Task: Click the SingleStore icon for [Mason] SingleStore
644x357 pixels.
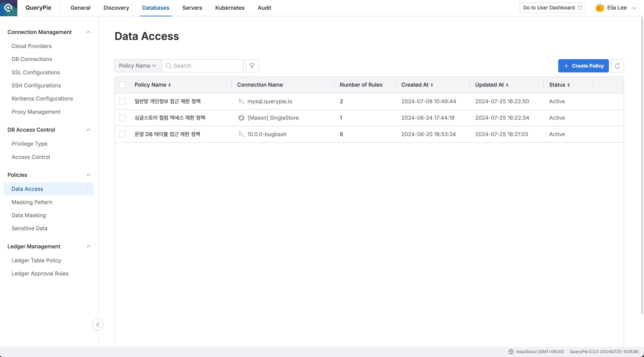Action: pyautogui.click(x=241, y=118)
